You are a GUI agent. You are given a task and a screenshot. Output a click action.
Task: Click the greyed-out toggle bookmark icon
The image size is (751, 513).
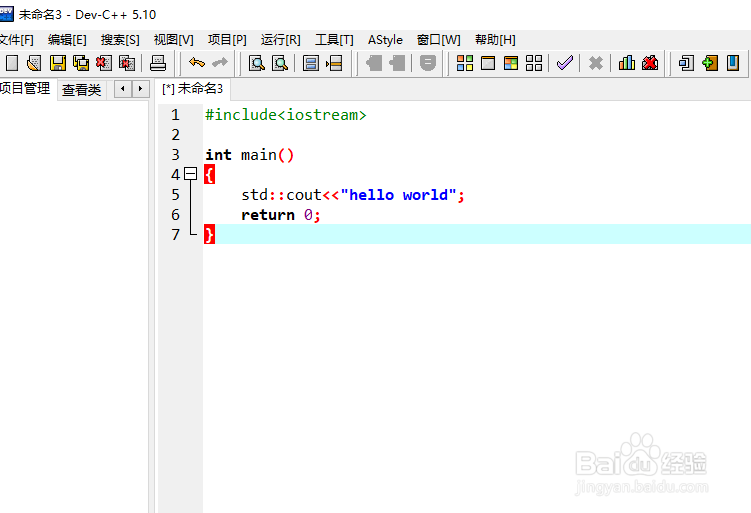[428, 63]
